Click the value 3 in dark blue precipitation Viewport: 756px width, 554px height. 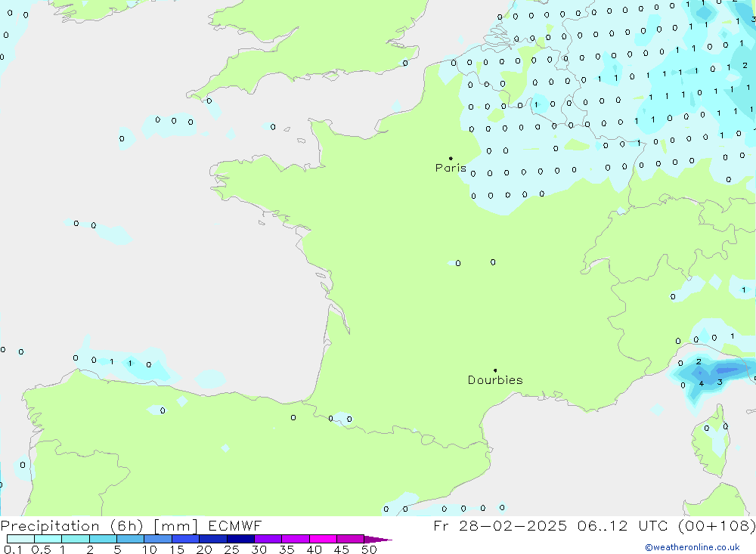pyautogui.click(x=720, y=382)
